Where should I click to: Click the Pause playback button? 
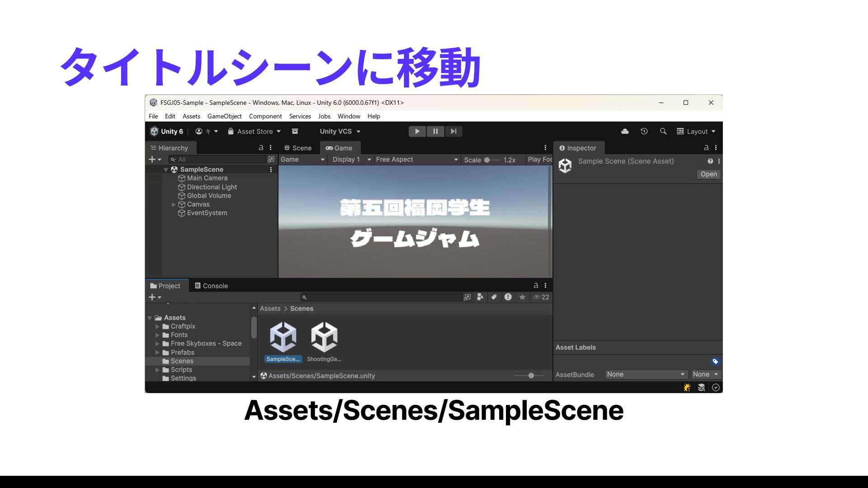tap(435, 131)
